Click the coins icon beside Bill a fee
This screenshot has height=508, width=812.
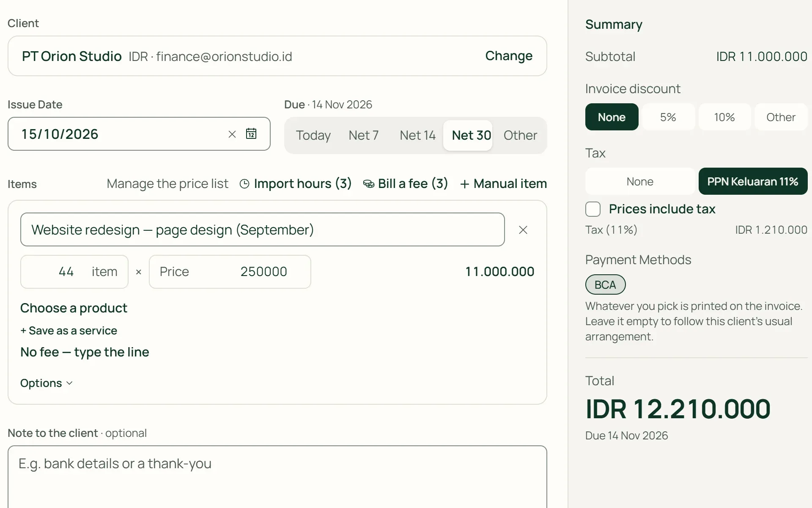[x=369, y=184]
